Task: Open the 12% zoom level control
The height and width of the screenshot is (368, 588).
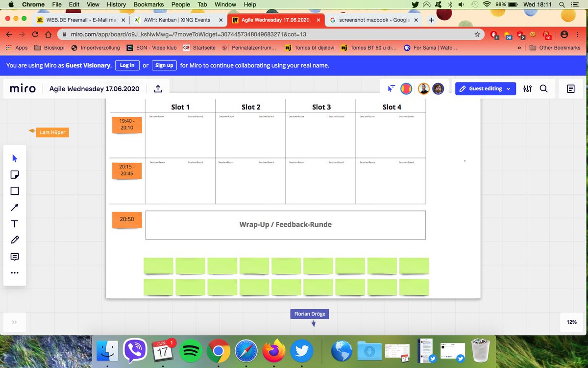Action: [x=571, y=322]
